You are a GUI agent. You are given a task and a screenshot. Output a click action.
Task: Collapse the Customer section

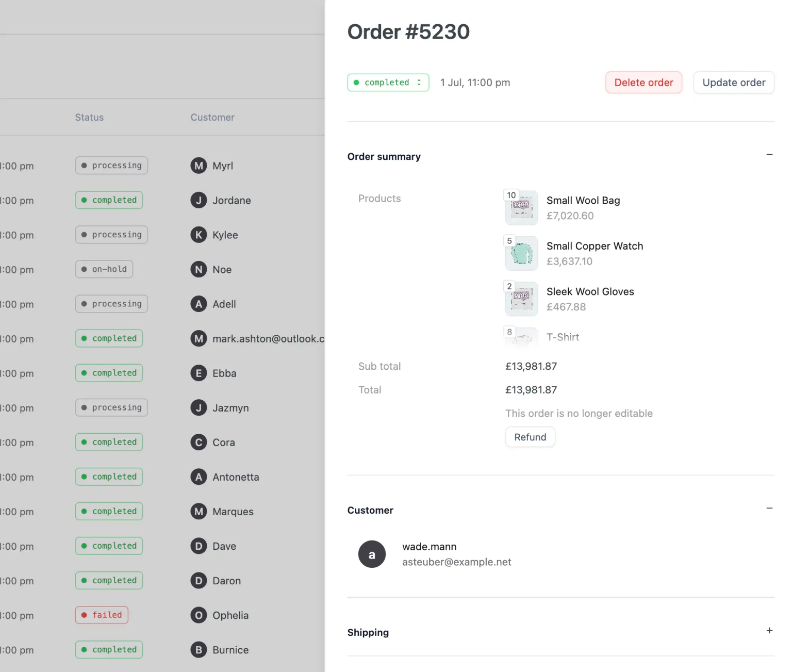click(769, 509)
